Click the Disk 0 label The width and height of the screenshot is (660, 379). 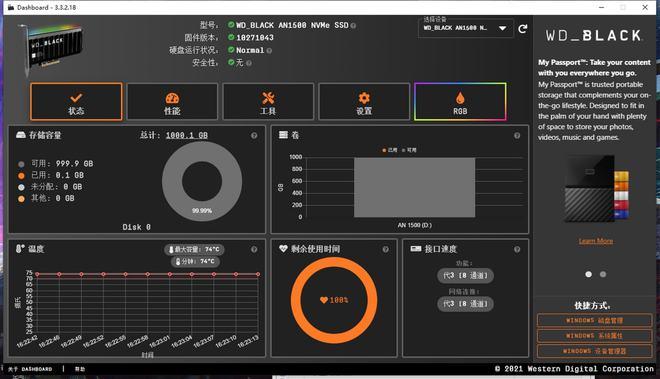136,227
